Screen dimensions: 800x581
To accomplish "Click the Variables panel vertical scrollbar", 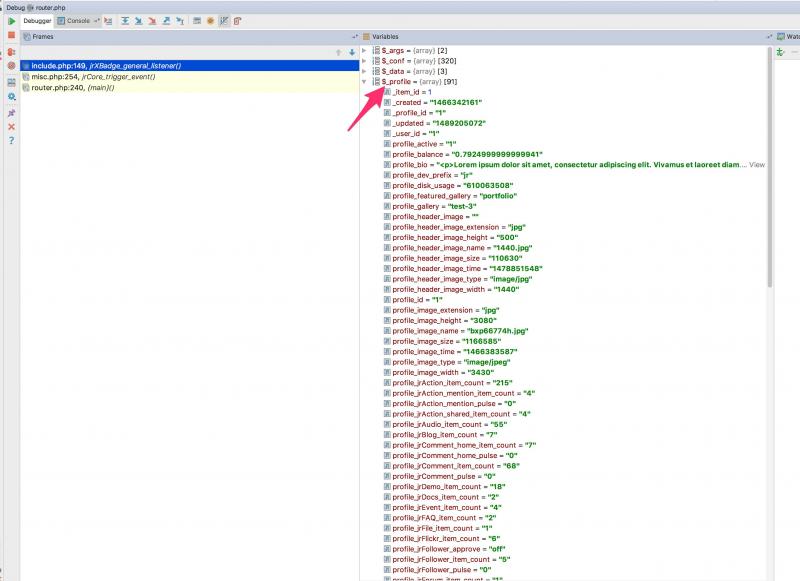I will point(769,170).
